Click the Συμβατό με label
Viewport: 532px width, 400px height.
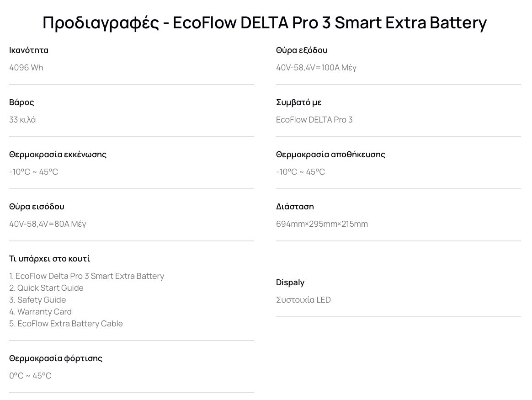(x=299, y=102)
